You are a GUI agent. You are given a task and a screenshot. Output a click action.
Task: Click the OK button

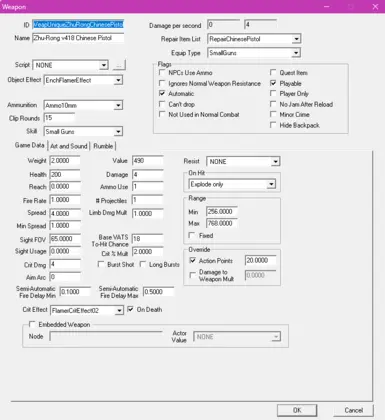point(297,410)
